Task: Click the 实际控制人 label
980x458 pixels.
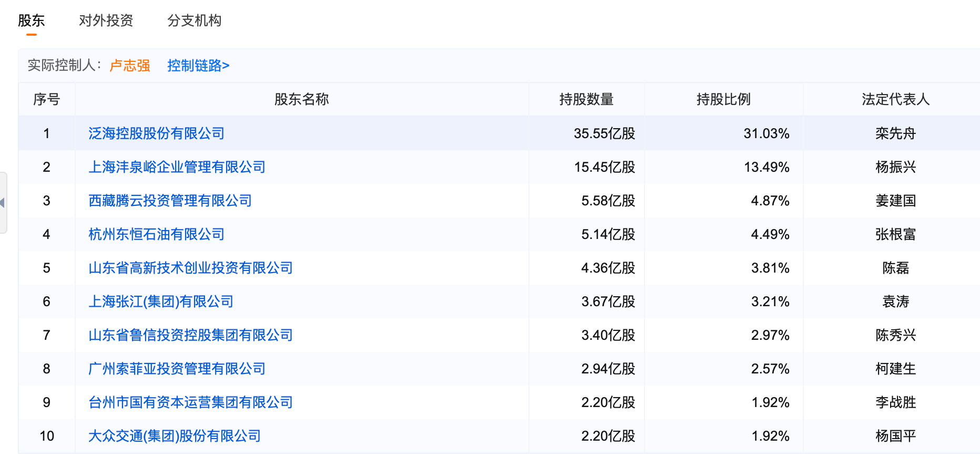Action: pyautogui.click(x=65, y=66)
